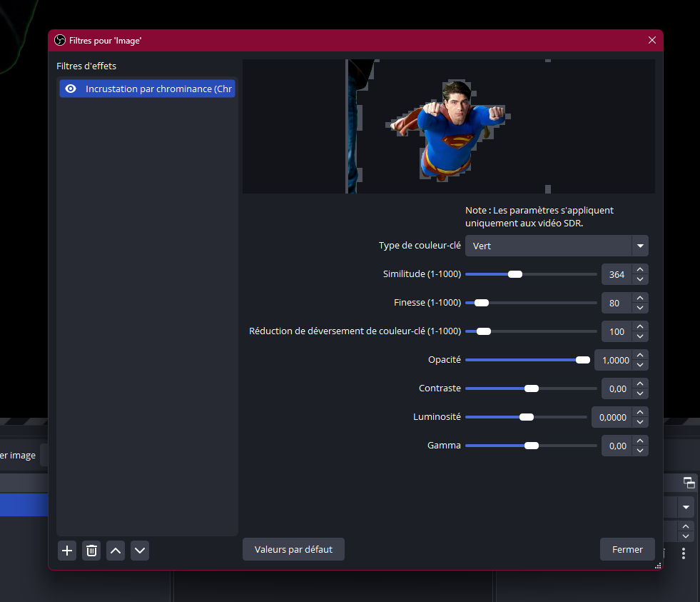Decrease Gamma value with down arrow
Screen dimensions: 700x602
pyautogui.click(x=640, y=451)
